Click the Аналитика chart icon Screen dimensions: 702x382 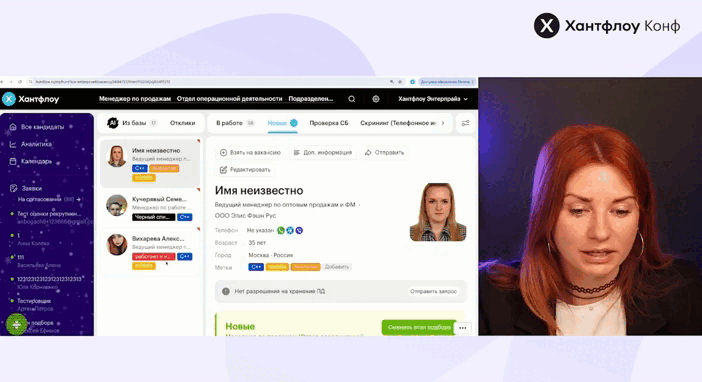[x=13, y=144]
